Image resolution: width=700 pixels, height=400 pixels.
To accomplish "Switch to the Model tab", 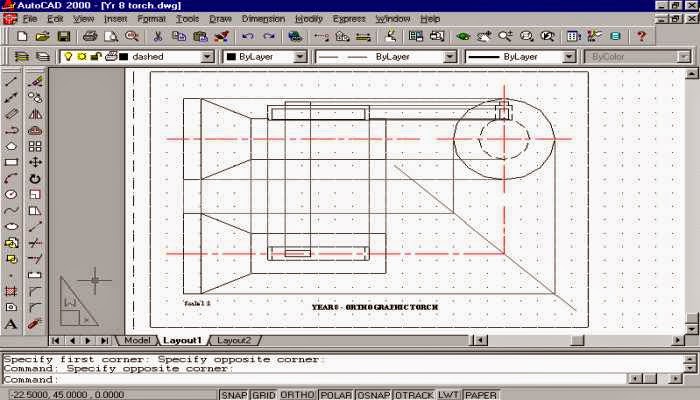I will coord(137,340).
